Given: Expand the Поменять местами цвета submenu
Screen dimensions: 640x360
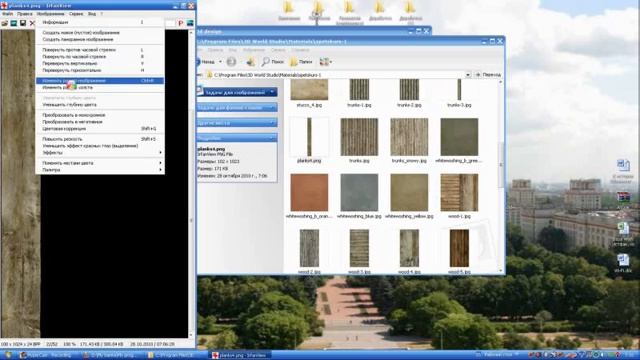Looking at the screenshot, I should point(100,163).
